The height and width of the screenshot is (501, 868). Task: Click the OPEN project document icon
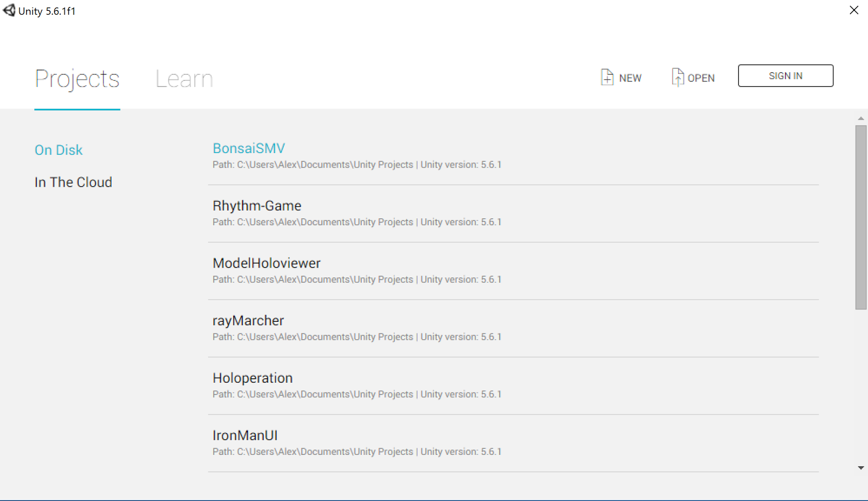(678, 77)
